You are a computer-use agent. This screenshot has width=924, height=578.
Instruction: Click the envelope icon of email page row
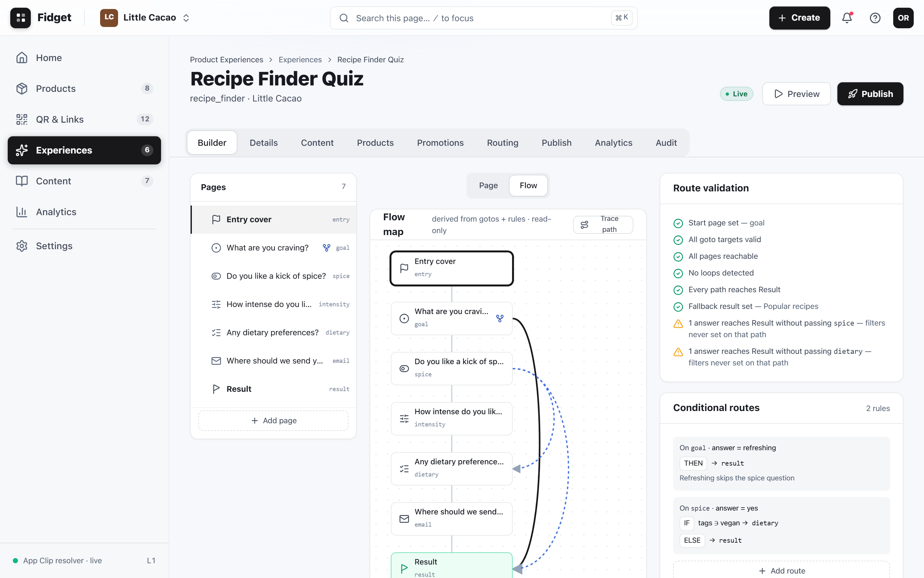(x=216, y=361)
